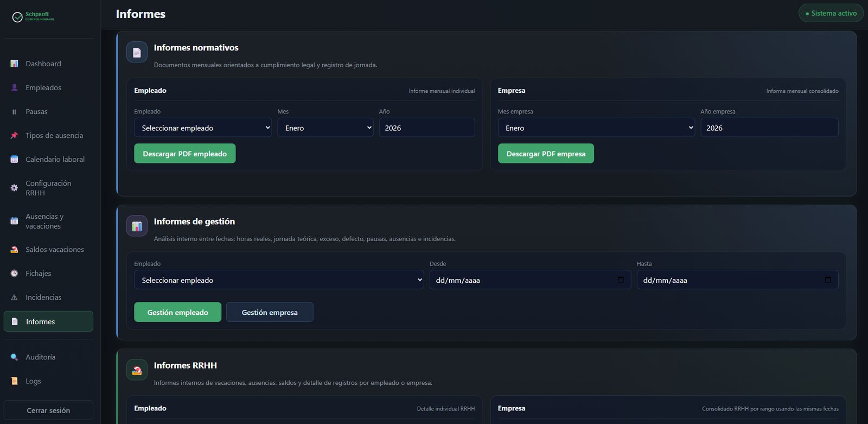Click Gestión empresa button

click(x=270, y=312)
